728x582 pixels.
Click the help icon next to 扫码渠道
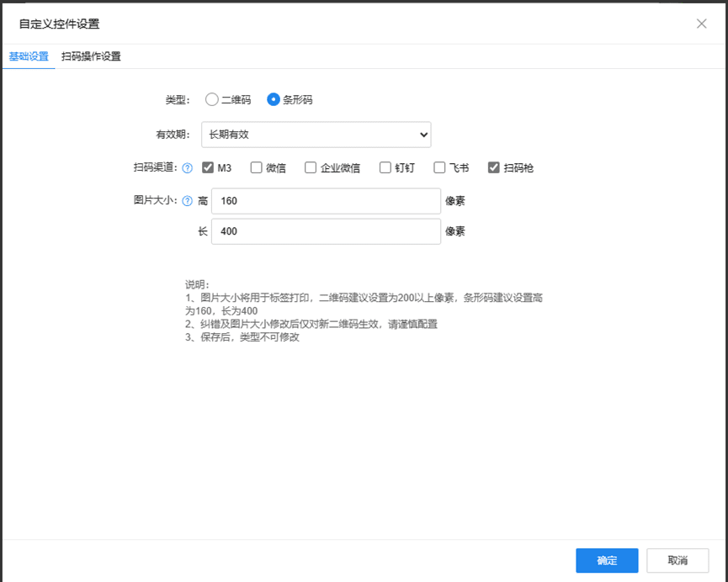point(187,168)
